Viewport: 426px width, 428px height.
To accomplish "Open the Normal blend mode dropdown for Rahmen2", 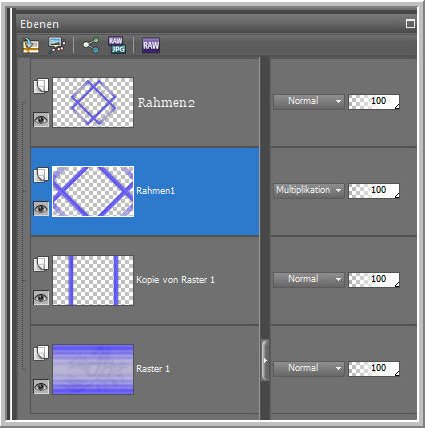I will pyautogui.click(x=308, y=101).
